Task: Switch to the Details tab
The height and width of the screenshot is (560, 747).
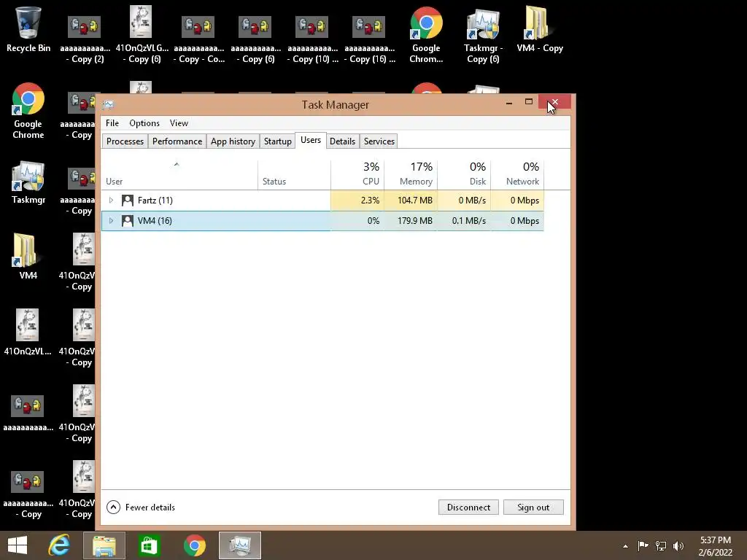Action: point(343,141)
